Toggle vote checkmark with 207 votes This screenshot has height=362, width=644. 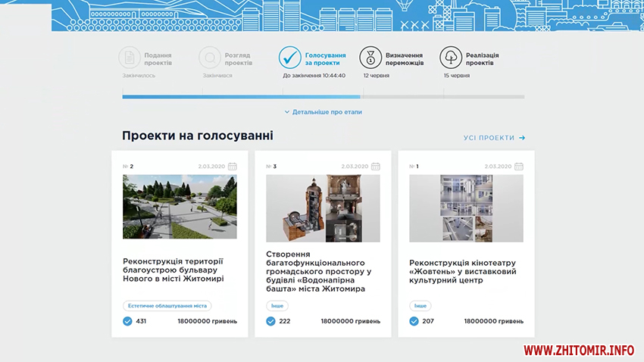[414, 321]
